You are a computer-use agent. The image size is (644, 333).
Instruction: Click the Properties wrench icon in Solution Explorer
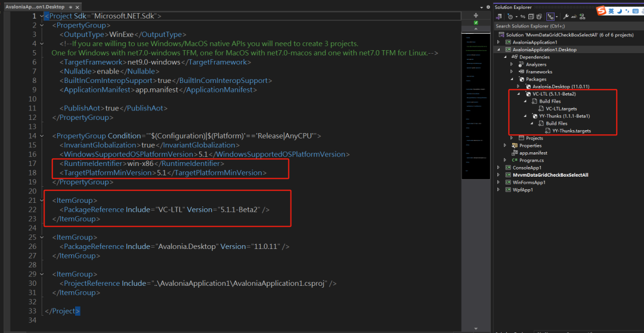pyautogui.click(x=565, y=17)
